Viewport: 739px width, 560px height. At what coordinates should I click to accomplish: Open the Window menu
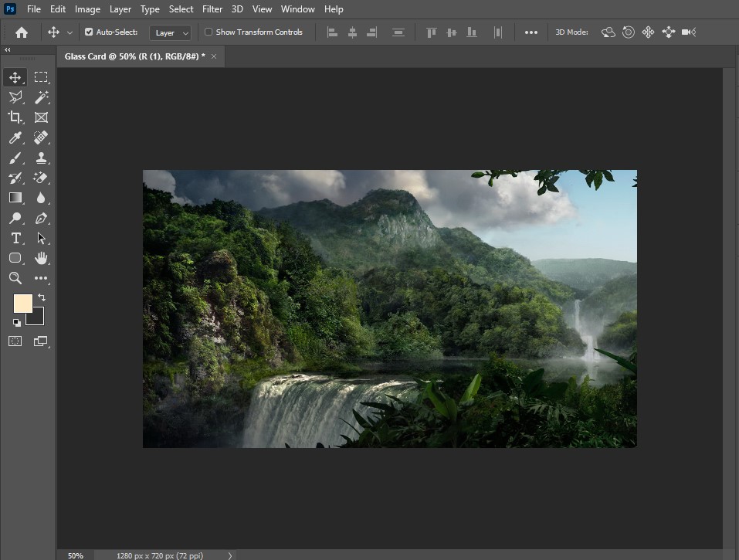(x=297, y=9)
